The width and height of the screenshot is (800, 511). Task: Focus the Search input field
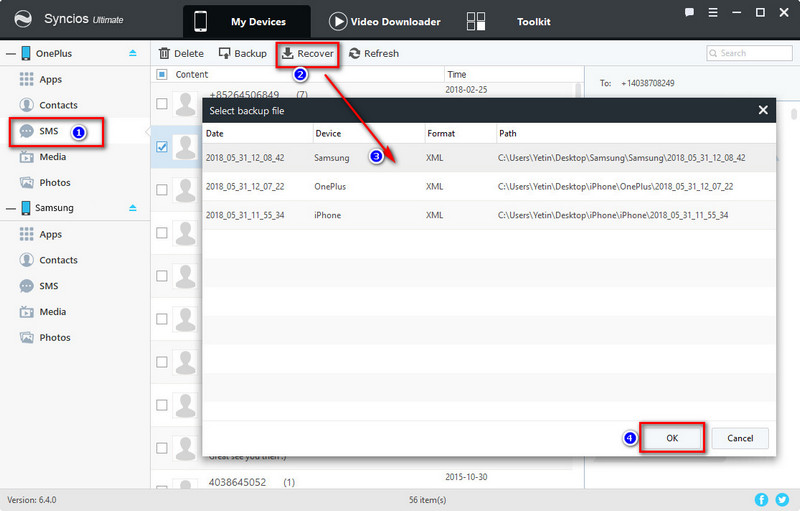pyautogui.click(x=749, y=53)
